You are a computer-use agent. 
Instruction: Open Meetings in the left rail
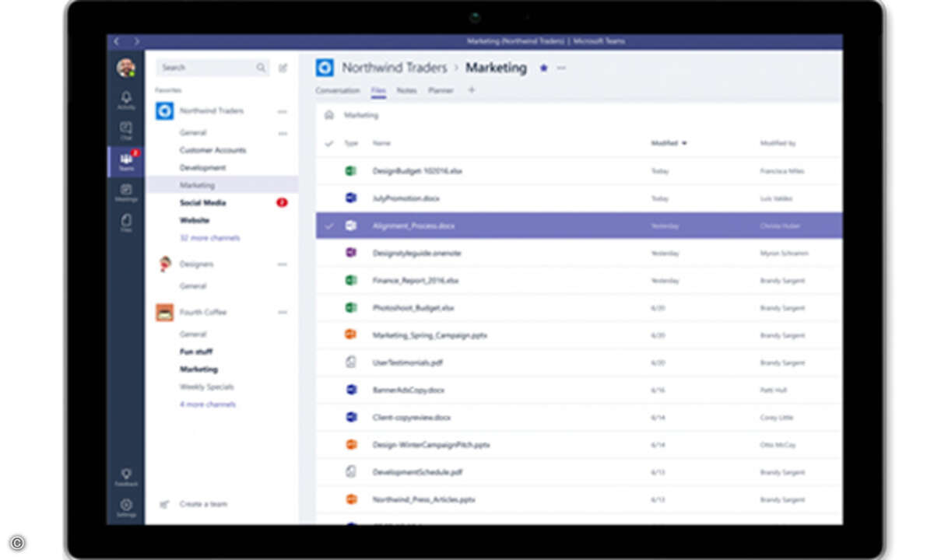(x=126, y=192)
